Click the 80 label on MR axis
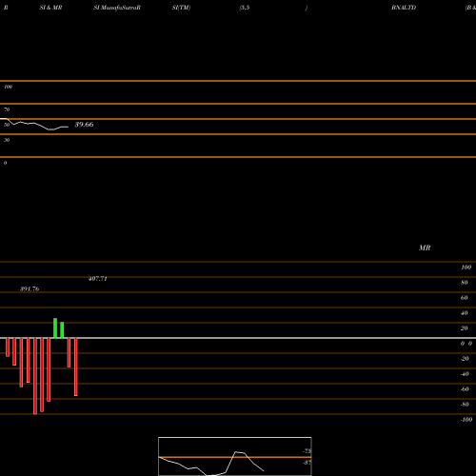The width and height of the screenshot is (476, 476). pyautogui.click(x=465, y=283)
